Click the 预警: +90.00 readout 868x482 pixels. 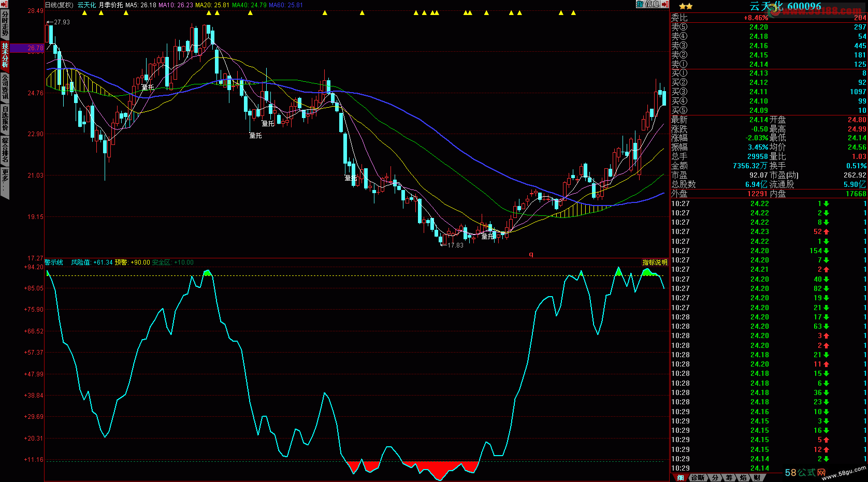[133, 262]
